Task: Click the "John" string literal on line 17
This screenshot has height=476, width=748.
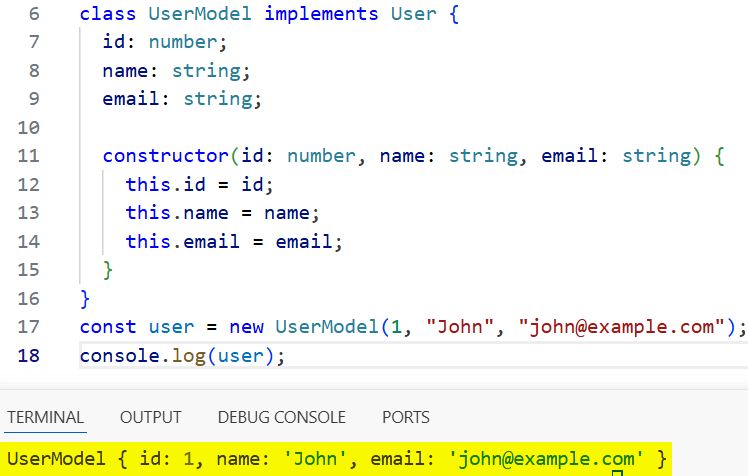Action: [460, 327]
